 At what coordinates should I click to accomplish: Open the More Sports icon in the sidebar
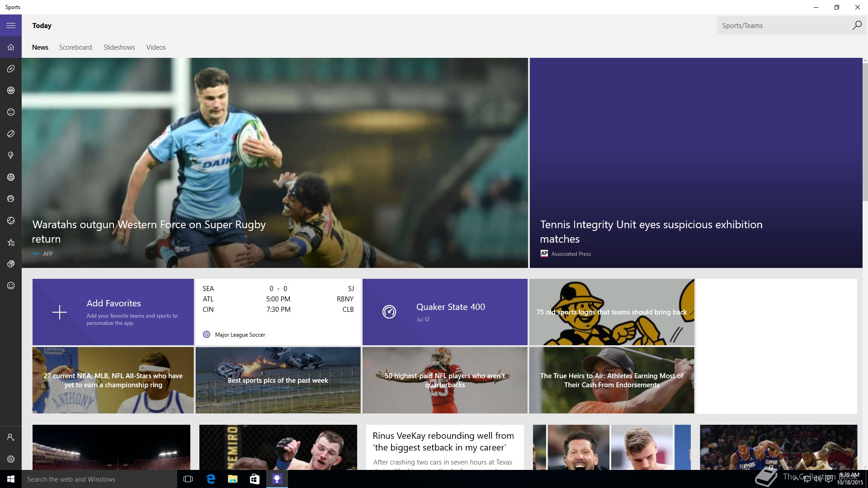11,264
